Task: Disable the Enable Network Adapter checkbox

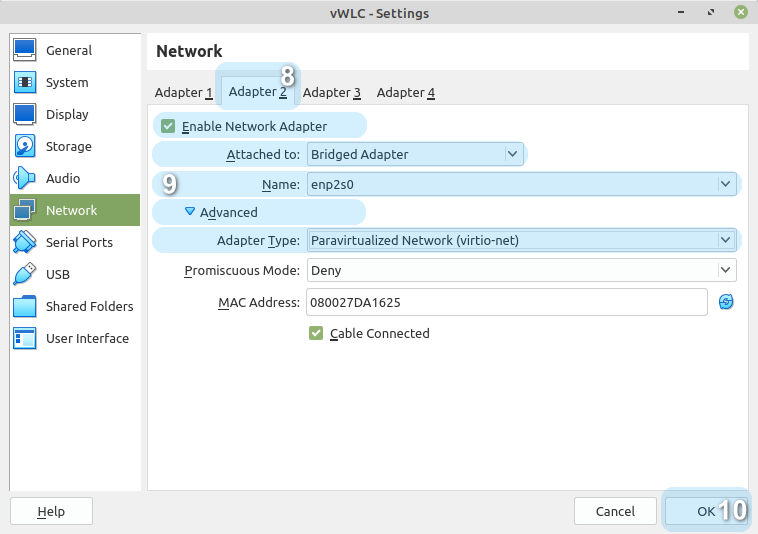Action: [x=168, y=126]
